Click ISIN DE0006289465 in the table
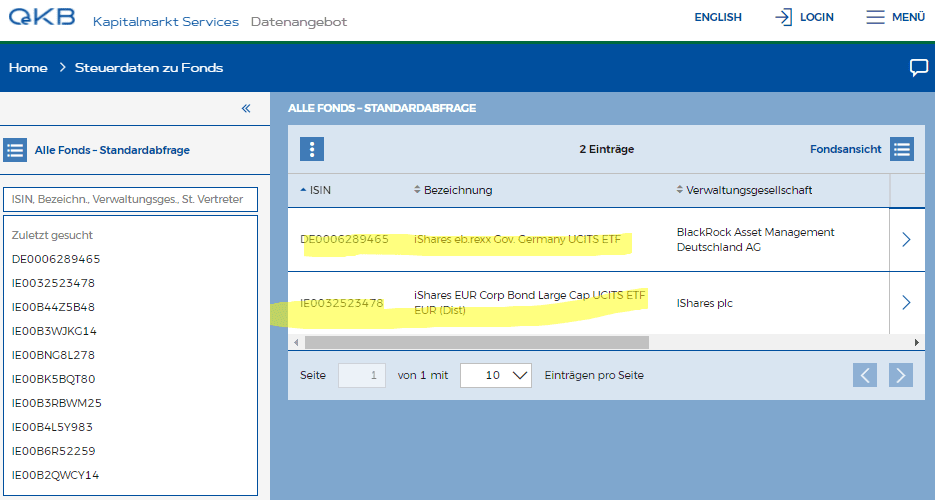935x500 pixels. point(344,239)
